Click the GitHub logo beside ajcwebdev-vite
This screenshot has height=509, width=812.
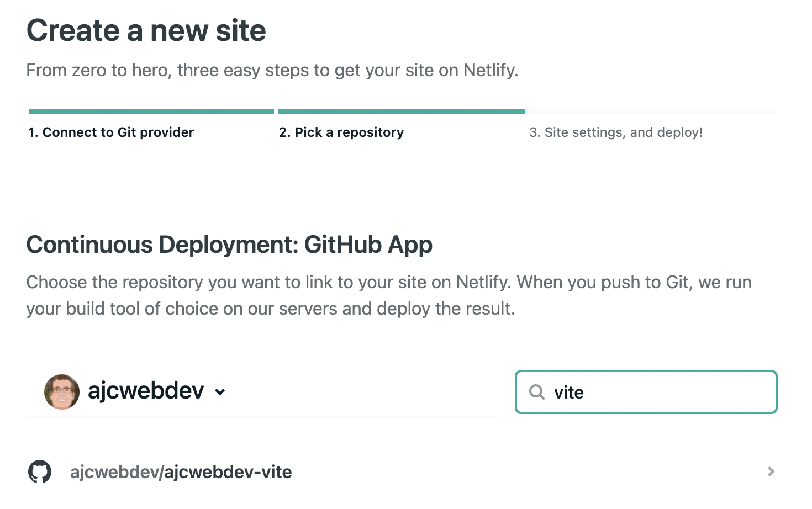point(40,471)
